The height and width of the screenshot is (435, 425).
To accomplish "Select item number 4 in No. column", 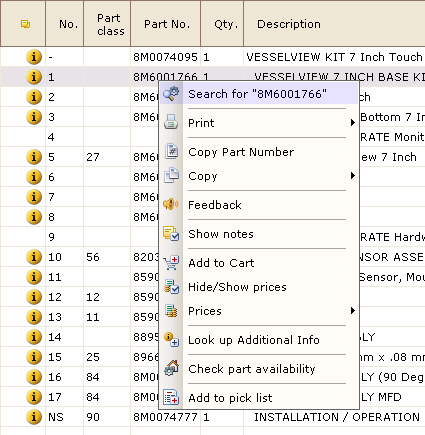I will click(x=51, y=137).
